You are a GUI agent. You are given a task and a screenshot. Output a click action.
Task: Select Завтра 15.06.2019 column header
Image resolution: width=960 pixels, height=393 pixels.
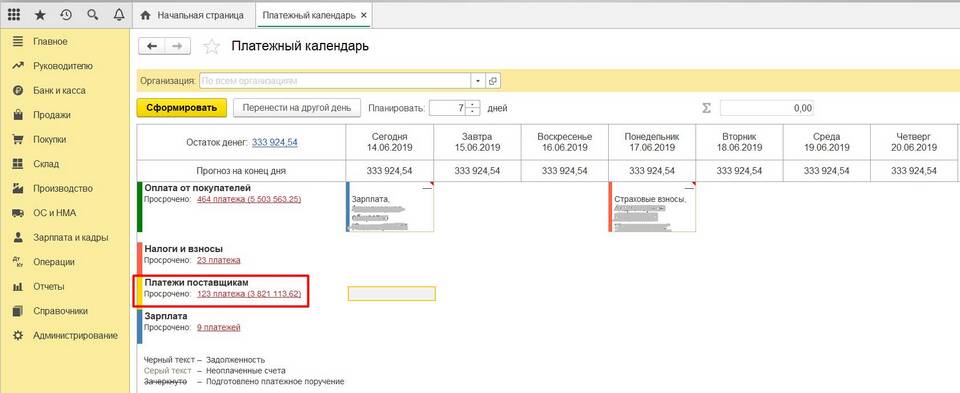477,142
